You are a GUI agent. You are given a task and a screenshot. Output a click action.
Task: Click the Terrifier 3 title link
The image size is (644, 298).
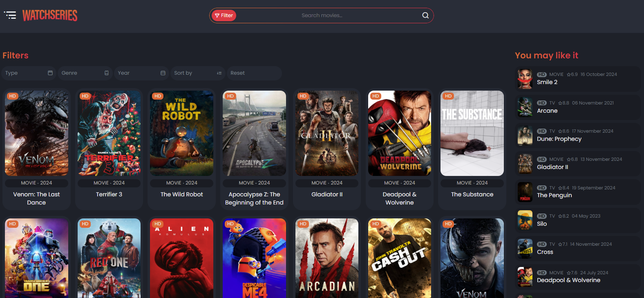coord(109,194)
